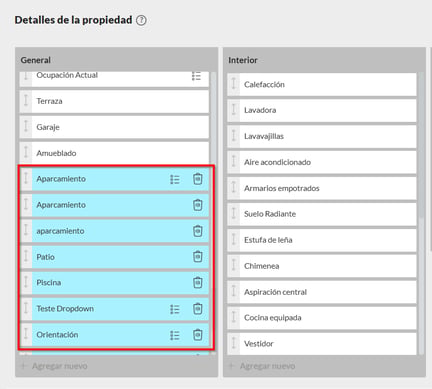Image resolution: width=432 pixels, height=389 pixels.
Task: Delete the Orientación field
Action: (198, 335)
